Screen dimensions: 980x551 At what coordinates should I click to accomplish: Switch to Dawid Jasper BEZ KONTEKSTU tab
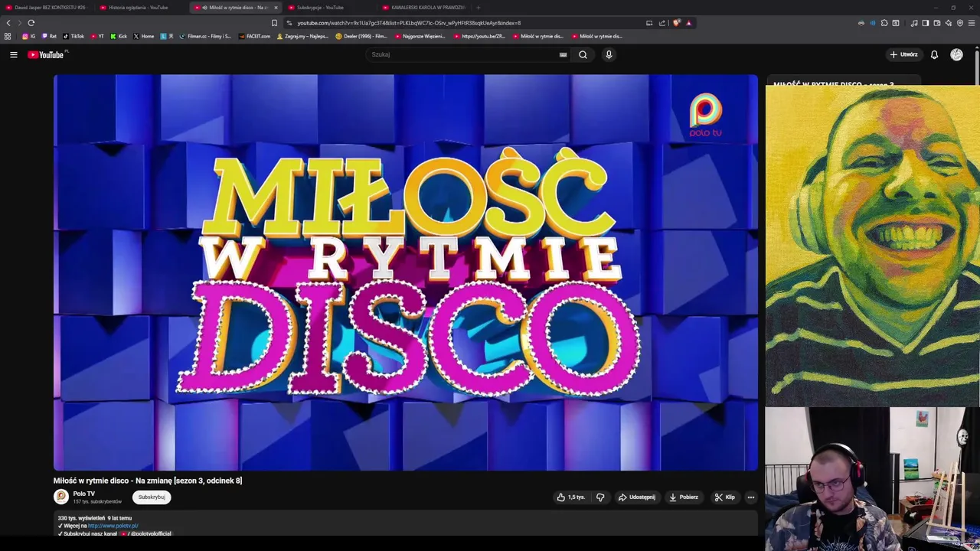coord(47,8)
